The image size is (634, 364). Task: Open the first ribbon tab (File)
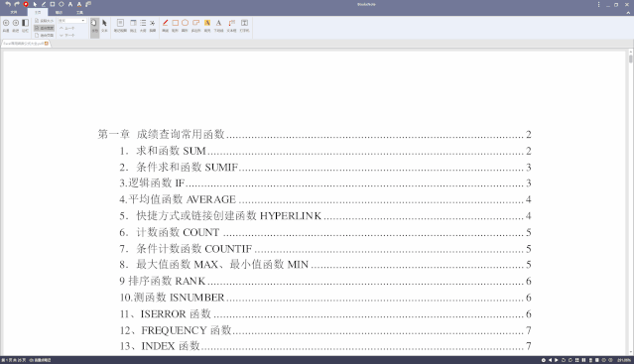pos(14,13)
